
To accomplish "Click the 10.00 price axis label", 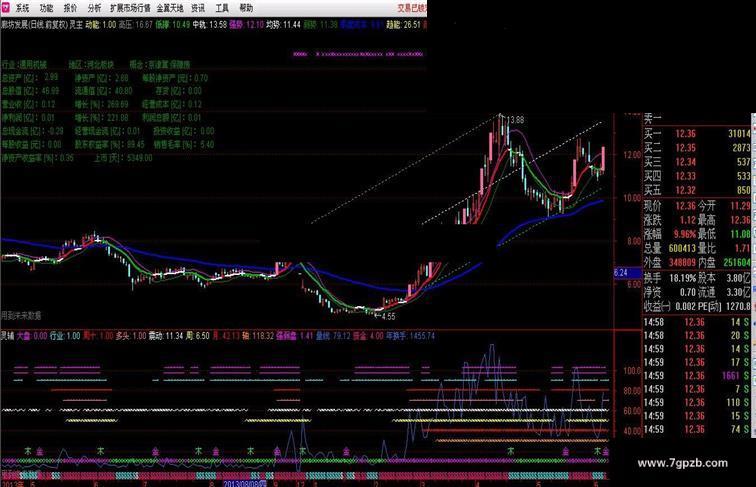I will (x=632, y=198).
